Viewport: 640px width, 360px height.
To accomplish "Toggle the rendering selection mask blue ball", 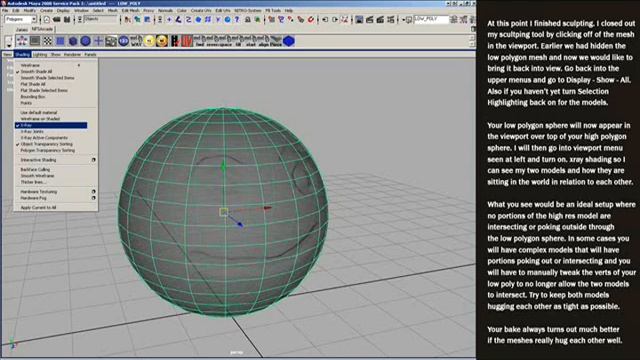I will coord(227,19).
